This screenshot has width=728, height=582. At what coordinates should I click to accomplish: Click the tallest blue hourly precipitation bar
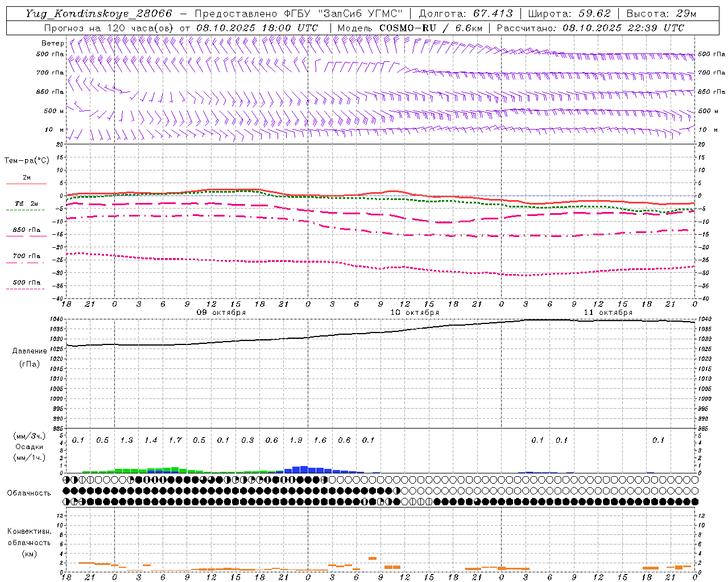tap(304, 469)
